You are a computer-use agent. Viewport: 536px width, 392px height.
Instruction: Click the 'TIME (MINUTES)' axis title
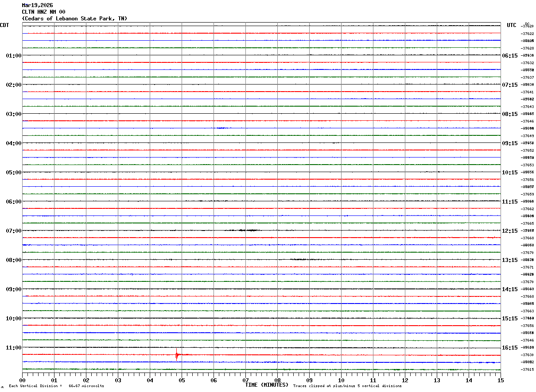(x=267, y=385)
